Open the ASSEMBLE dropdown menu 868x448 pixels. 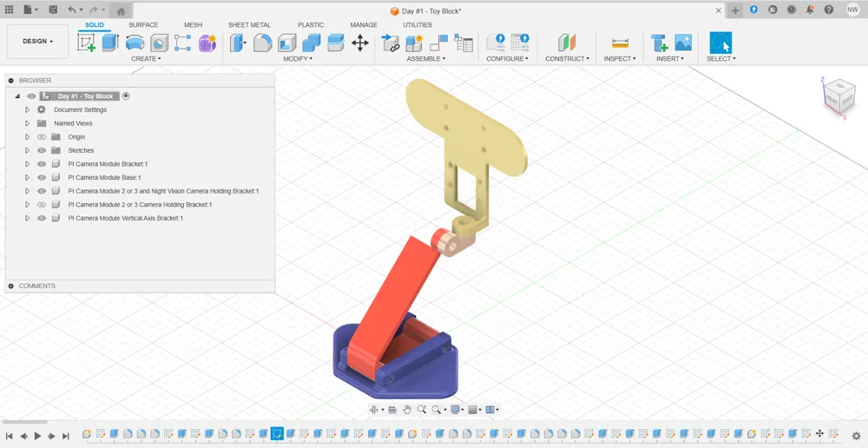tap(426, 59)
